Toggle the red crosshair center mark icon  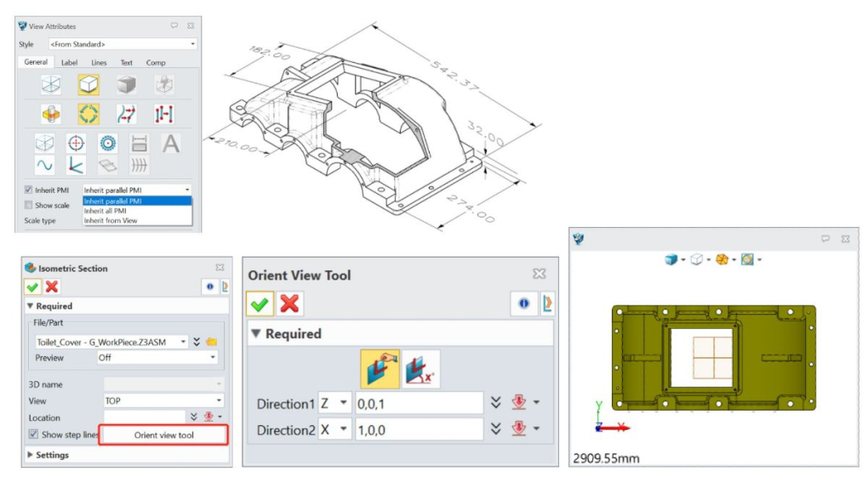[x=76, y=144]
